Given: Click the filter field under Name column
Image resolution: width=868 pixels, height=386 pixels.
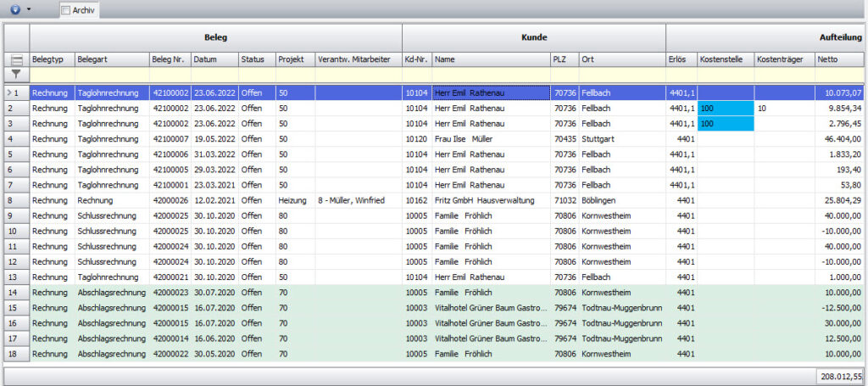Looking at the screenshot, I should [490, 76].
